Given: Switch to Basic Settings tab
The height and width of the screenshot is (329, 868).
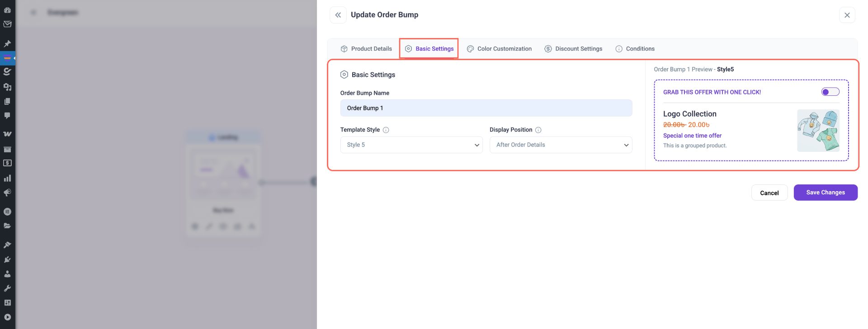Looking at the screenshot, I should coord(429,49).
